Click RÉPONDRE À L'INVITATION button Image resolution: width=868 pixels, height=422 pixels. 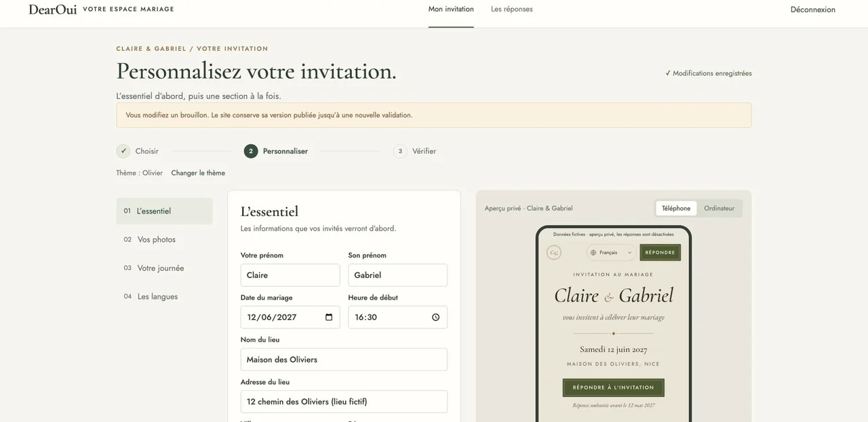point(614,387)
